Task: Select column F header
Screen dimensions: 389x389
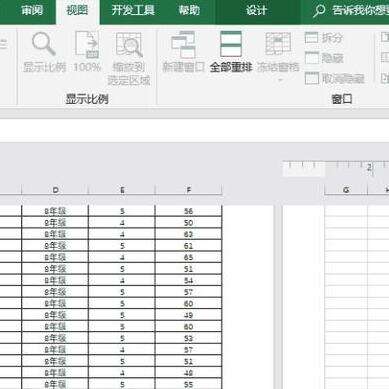Action: (x=189, y=190)
